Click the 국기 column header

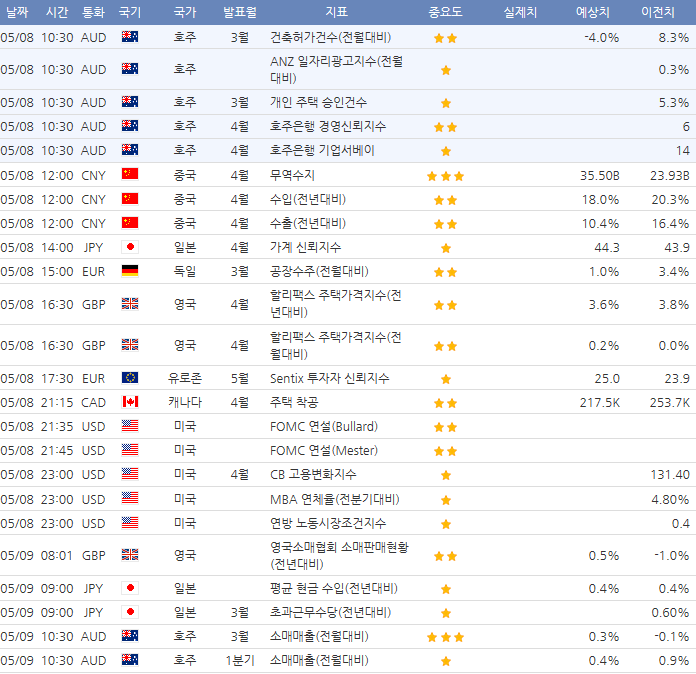[x=130, y=12]
